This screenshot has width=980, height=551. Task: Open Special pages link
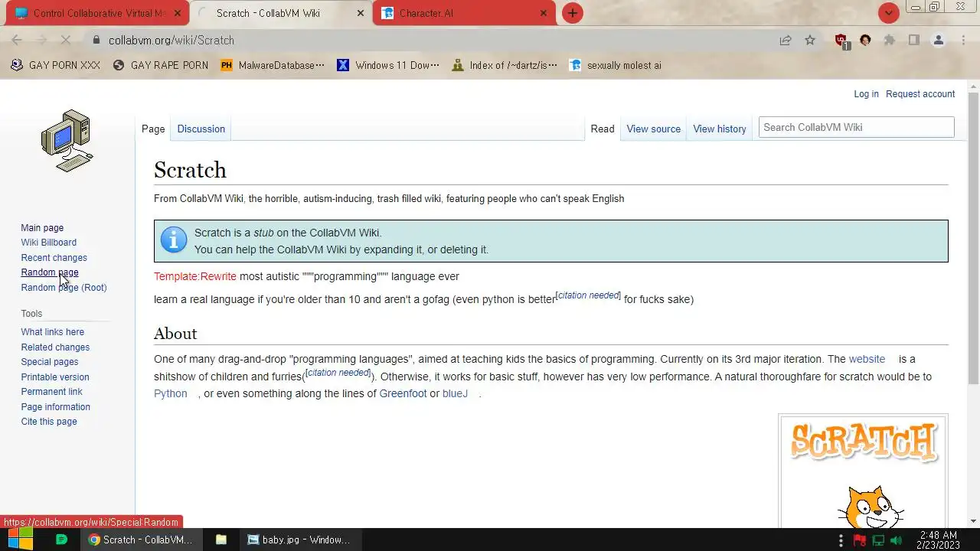tap(50, 362)
